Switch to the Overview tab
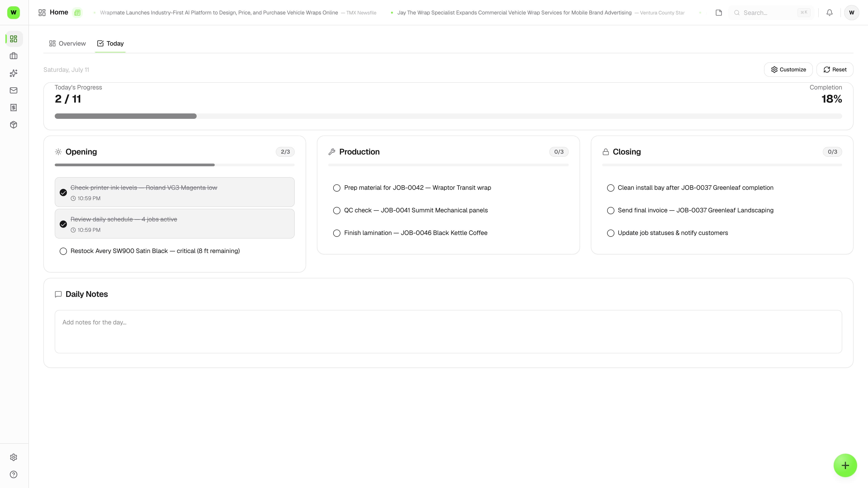 pyautogui.click(x=67, y=43)
